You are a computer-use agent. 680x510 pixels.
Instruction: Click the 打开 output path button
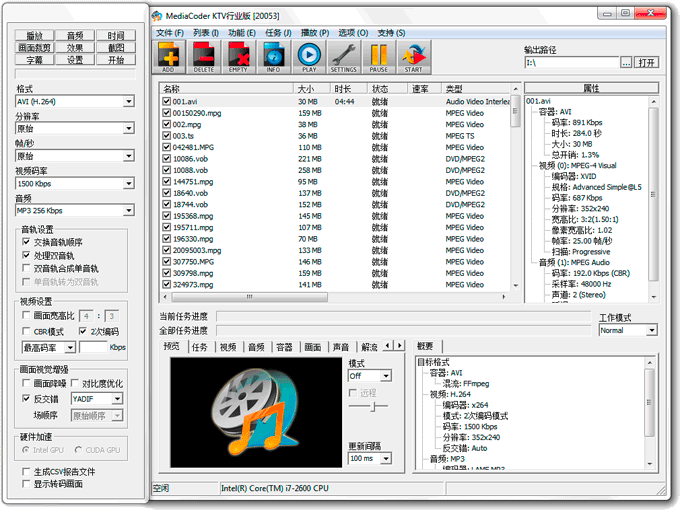point(646,63)
